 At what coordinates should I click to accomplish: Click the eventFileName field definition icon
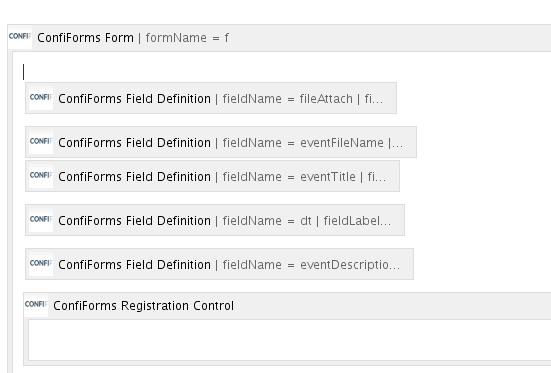(x=41, y=142)
